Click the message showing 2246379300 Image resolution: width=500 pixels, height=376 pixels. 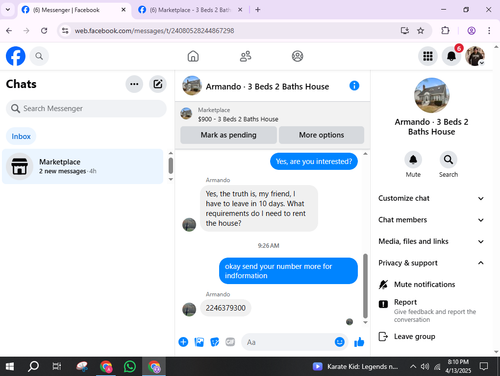point(225,308)
